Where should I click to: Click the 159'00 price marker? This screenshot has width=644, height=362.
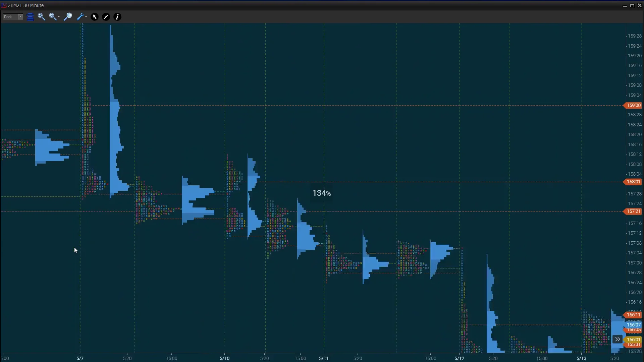pos(633,105)
